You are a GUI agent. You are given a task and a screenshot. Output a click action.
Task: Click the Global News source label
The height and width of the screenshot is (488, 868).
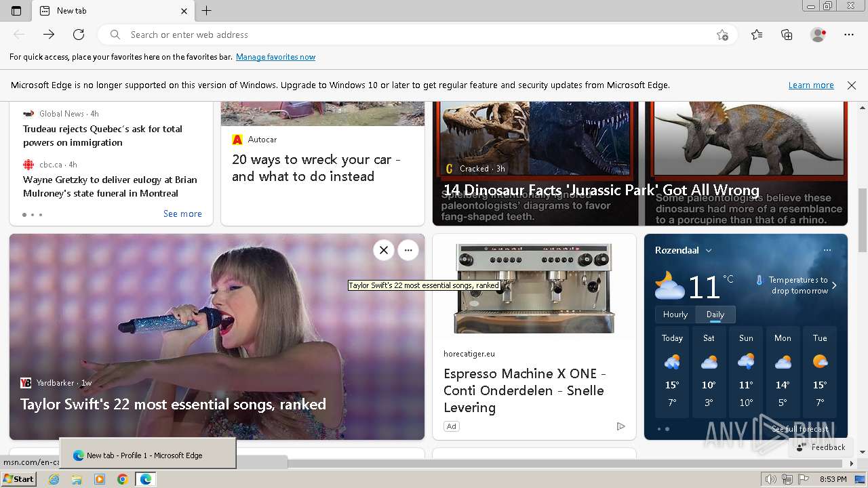click(62, 114)
